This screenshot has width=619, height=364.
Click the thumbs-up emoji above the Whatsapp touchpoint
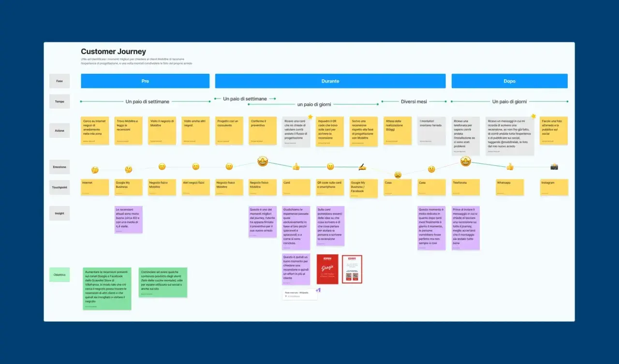[510, 166]
